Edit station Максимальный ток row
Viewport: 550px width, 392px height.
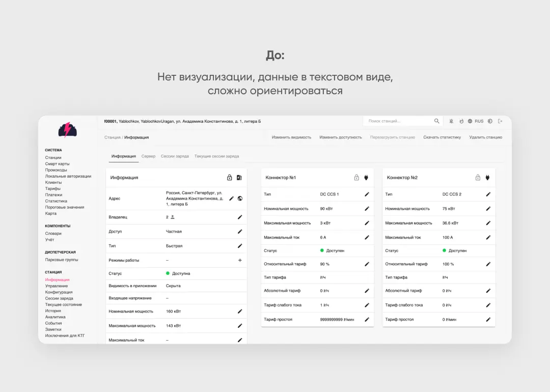pos(240,340)
